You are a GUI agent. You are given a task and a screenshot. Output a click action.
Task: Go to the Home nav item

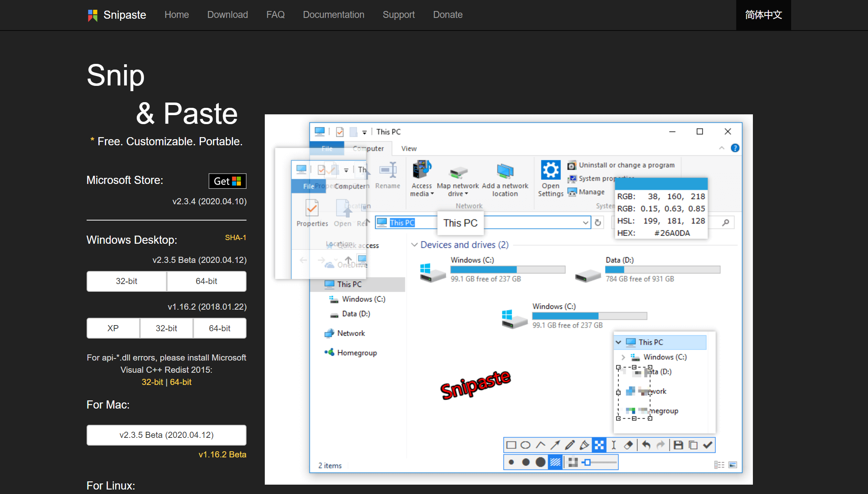[x=177, y=15]
